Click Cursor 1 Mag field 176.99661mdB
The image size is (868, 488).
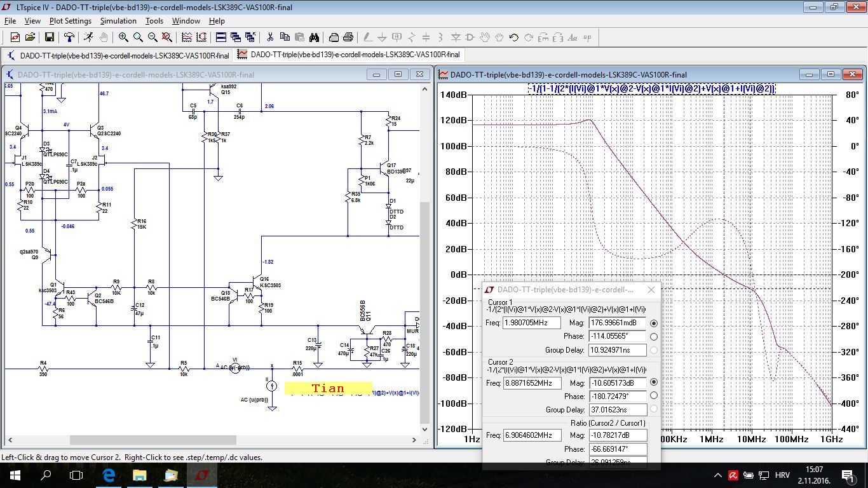tap(617, 323)
